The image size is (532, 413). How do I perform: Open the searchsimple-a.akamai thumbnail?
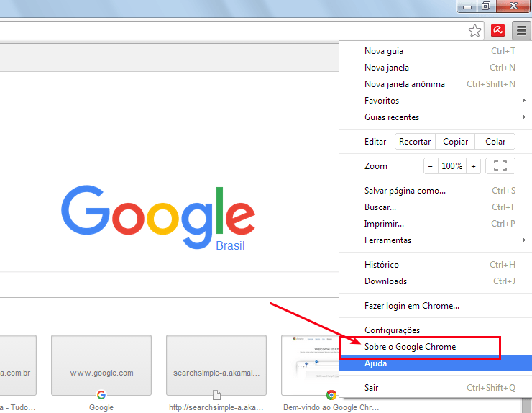[216, 365]
